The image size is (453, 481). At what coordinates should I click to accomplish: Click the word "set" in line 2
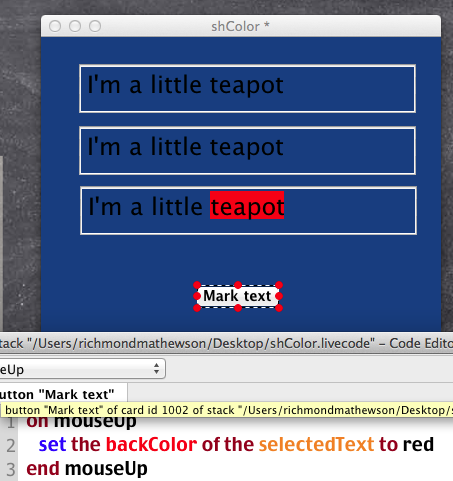[52, 444]
